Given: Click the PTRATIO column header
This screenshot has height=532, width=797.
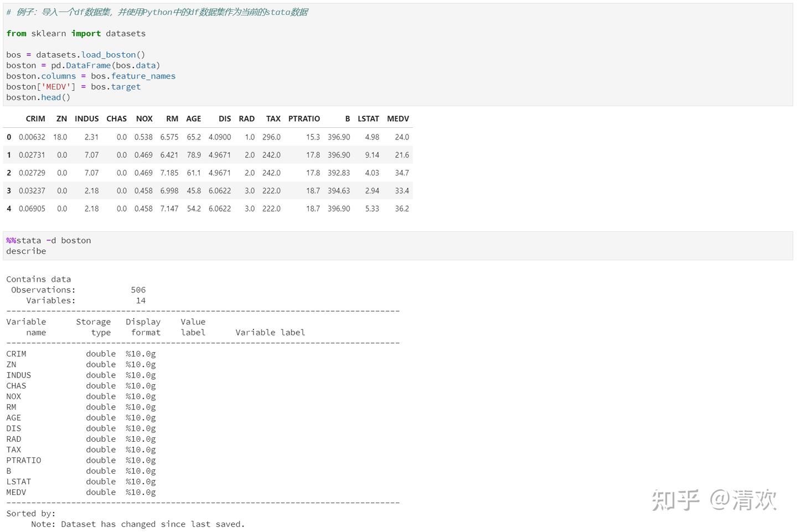Looking at the screenshot, I should [x=304, y=118].
